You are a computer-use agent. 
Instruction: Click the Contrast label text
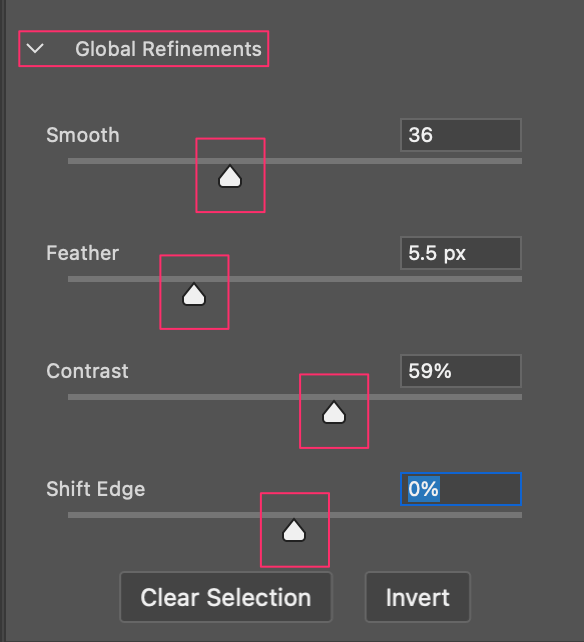(87, 371)
